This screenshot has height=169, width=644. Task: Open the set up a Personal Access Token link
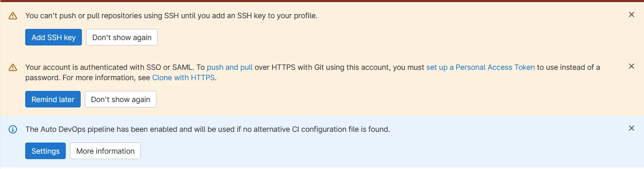480,67
